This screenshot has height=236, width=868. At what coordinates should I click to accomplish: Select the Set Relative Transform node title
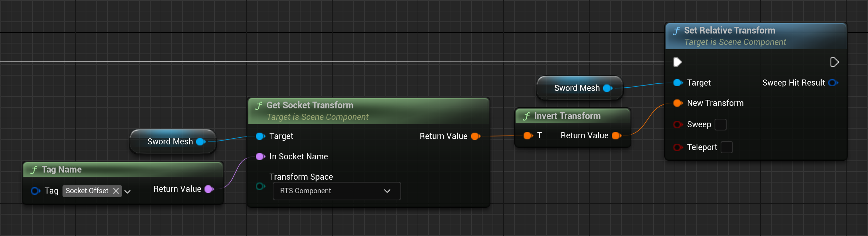coord(730,30)
